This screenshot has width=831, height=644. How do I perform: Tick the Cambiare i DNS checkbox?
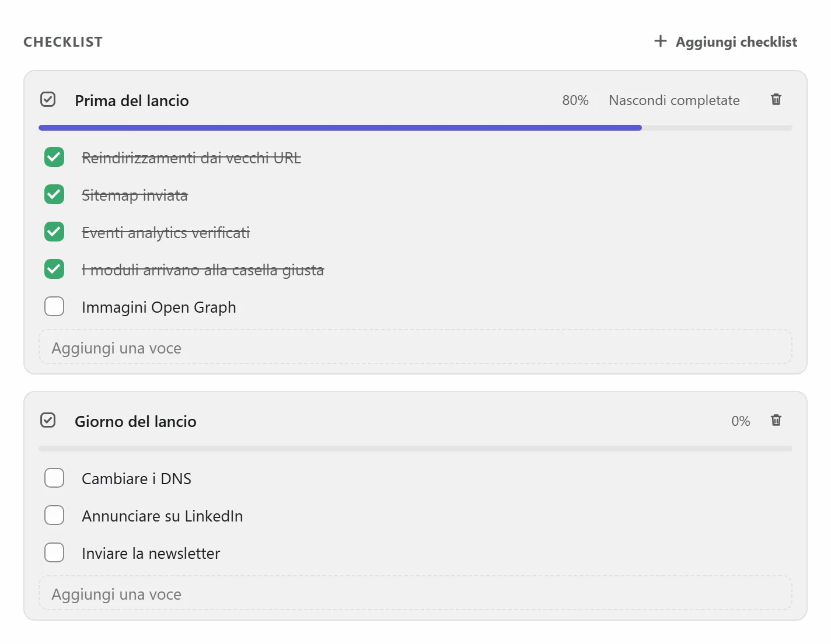pyautogui.click(x=54, y=478)
